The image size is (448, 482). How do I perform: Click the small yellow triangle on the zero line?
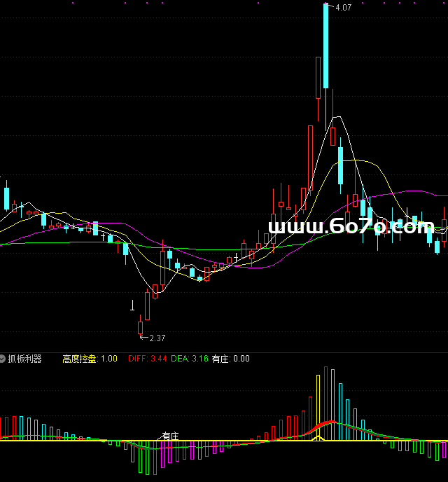(318, 438)
